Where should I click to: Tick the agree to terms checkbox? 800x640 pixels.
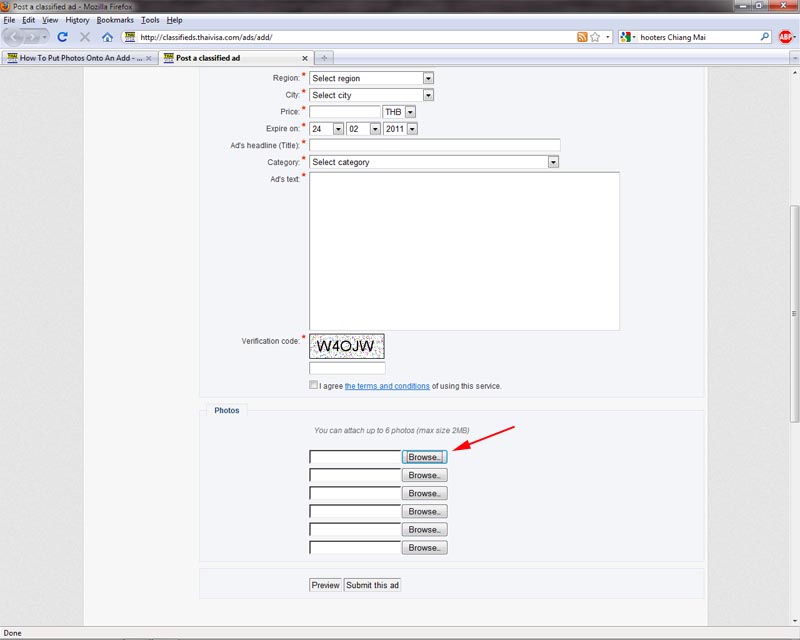pyautogui.click(x=314, y=385)
